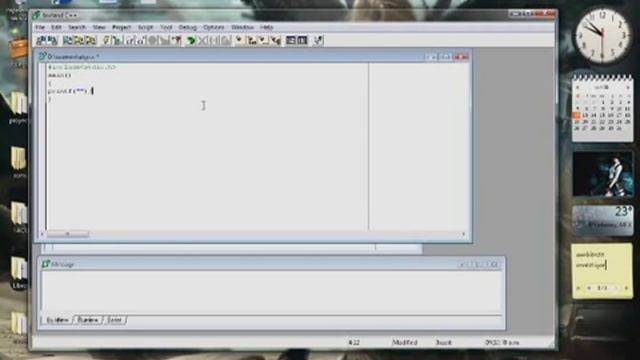Open the View menu
The width and height of the screenshot is (640, 360).
99,27
